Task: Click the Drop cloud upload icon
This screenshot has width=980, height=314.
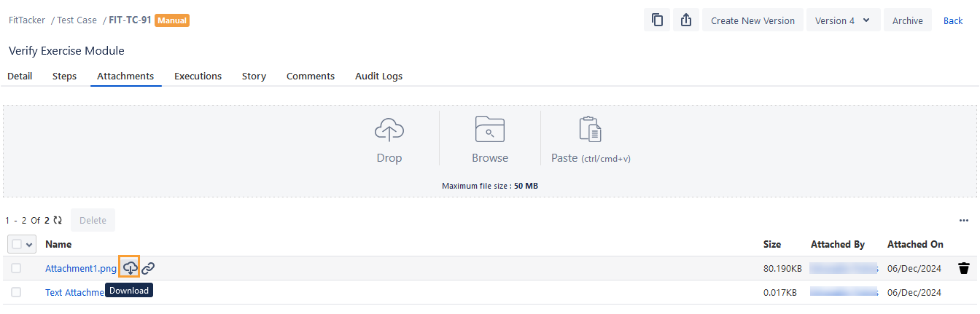Action: coord(389,130)
